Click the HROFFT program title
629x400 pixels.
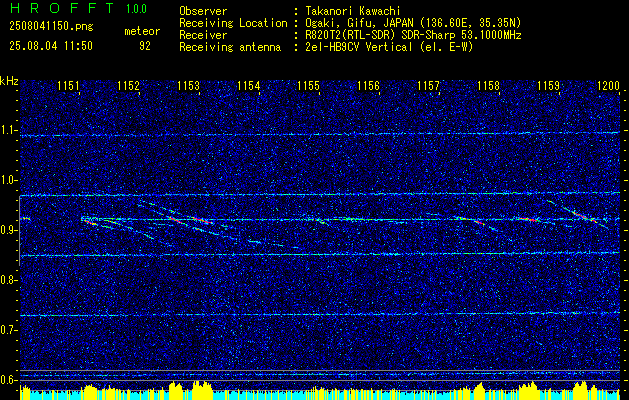tap(61, 8)
